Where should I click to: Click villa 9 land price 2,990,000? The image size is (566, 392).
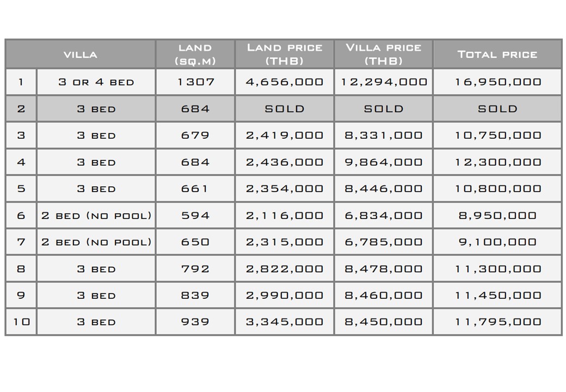pyautogui.click(x=285, y=295)
